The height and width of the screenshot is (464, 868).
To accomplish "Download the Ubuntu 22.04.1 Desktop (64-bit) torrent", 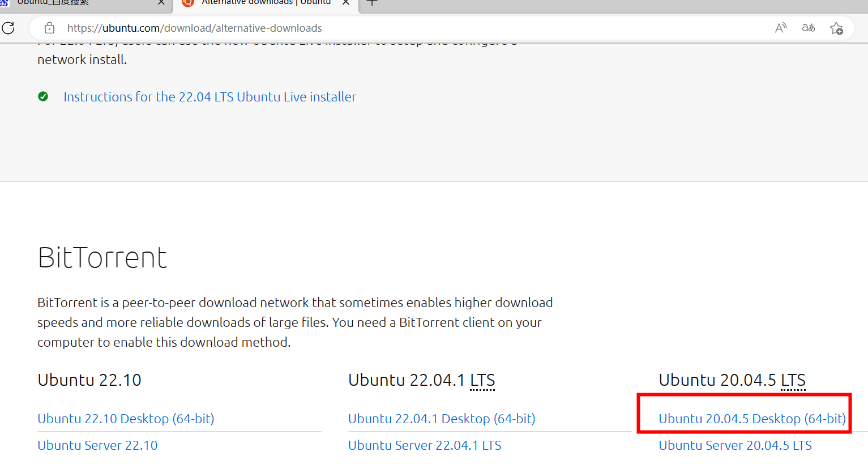I will point(442,419).
